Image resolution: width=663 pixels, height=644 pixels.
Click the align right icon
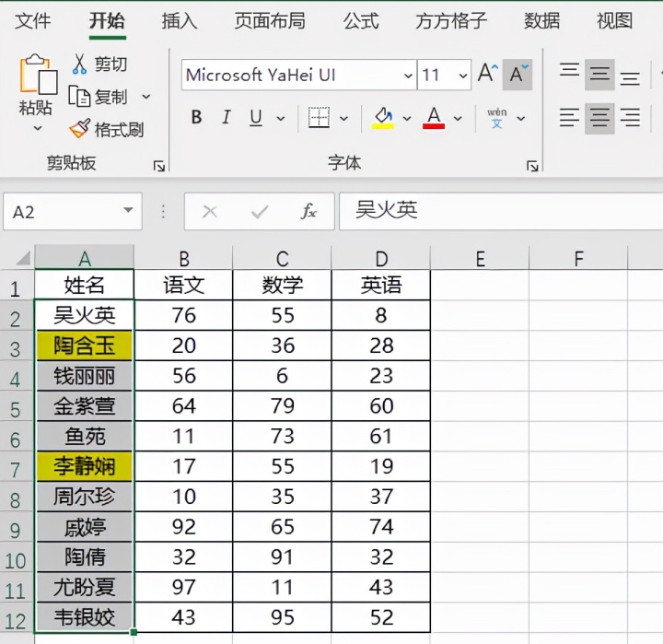[x=630, y=118]
